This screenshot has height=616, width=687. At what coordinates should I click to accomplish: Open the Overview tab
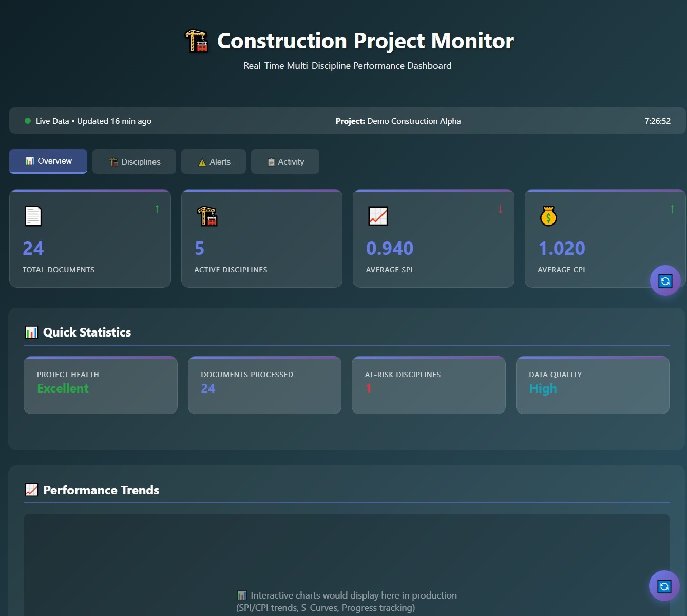(48, 161)
